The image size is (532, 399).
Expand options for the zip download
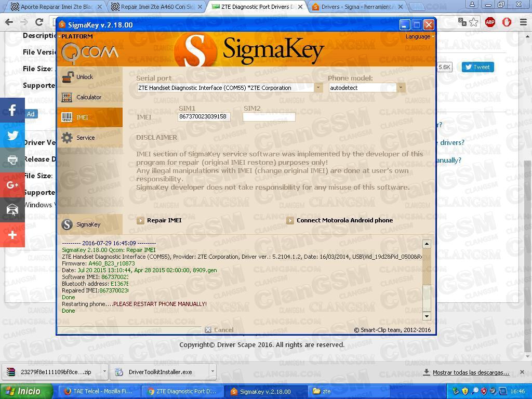tap(104, 372)
